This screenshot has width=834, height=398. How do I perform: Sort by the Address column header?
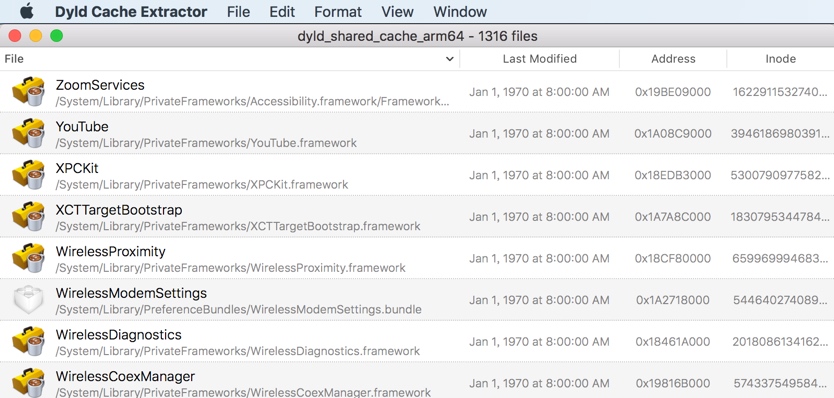673,59
